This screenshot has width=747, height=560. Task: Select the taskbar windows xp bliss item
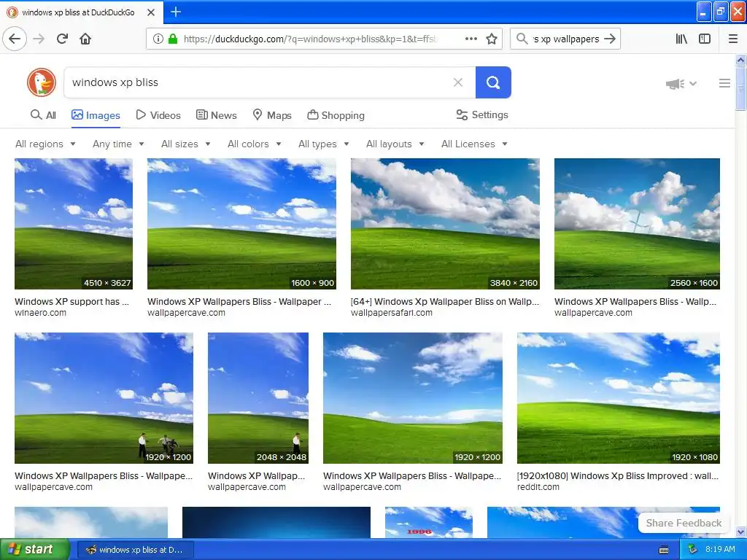135,550
